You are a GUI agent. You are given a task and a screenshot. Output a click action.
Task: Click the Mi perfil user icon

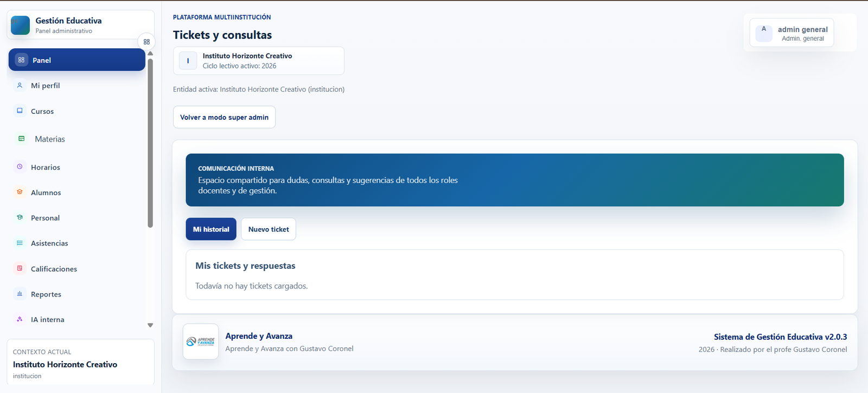[x=20, y=85]
